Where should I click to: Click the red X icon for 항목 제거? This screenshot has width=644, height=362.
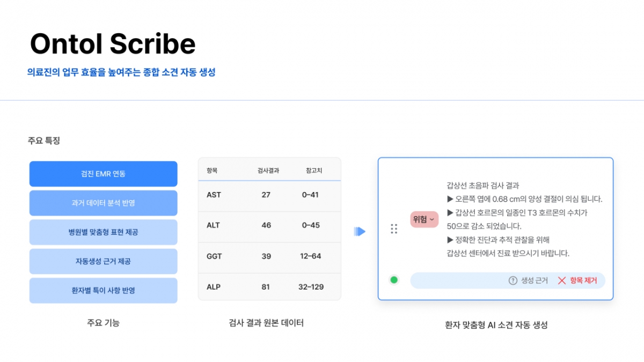(x=562, y=280)
